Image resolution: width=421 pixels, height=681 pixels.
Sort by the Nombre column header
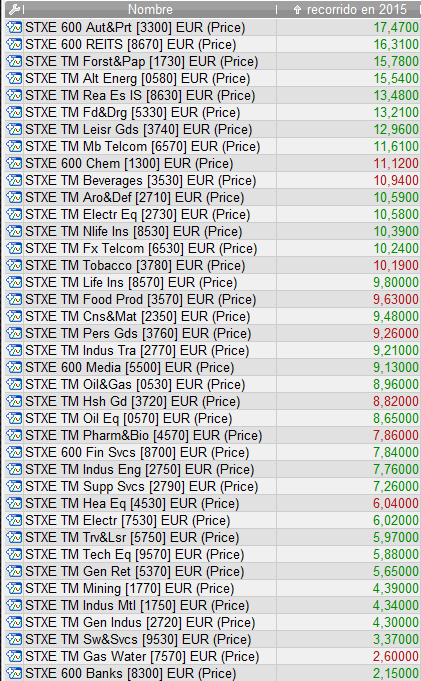[150, 9]
